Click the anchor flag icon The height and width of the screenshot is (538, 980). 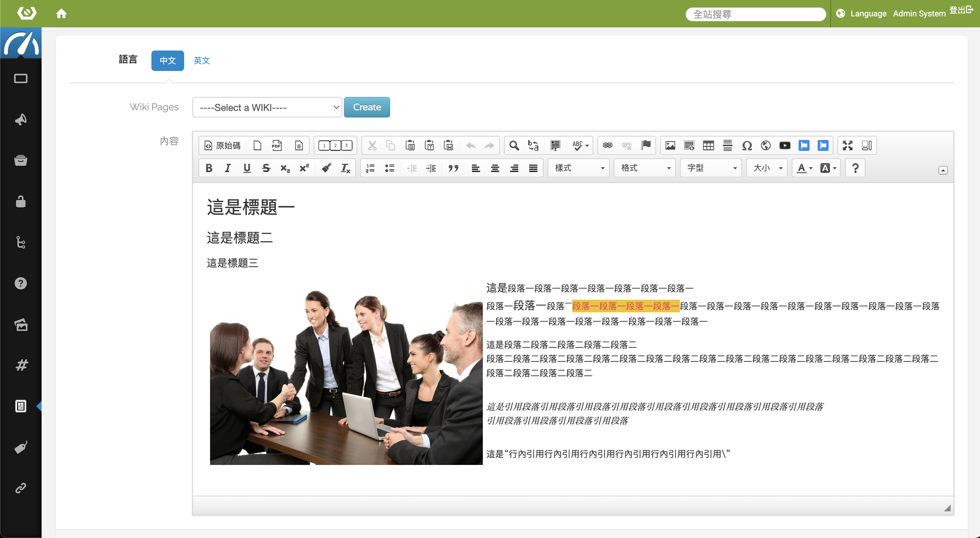click(x=646, y=145)
